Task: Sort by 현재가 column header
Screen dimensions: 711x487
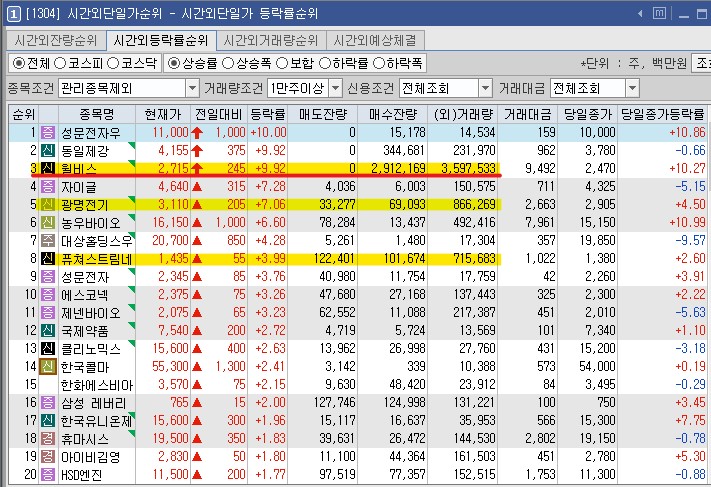Action: point(163,114)
